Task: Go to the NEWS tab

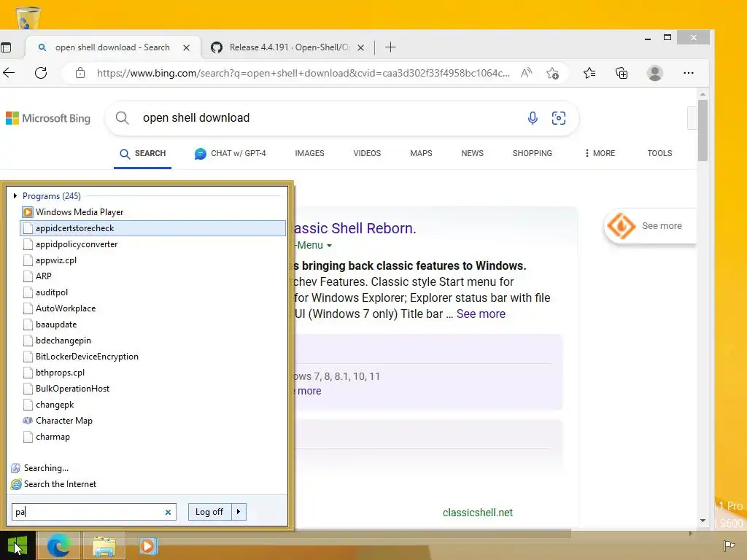Action: click(472, 153)
